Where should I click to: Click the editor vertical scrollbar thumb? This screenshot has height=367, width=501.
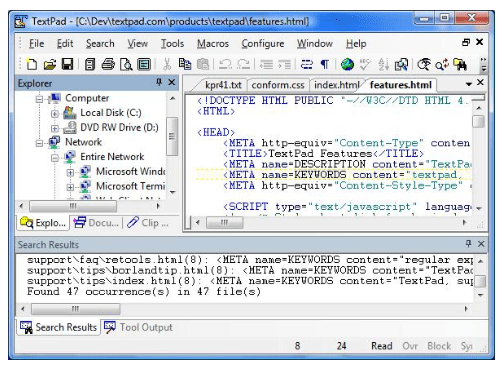478,121
